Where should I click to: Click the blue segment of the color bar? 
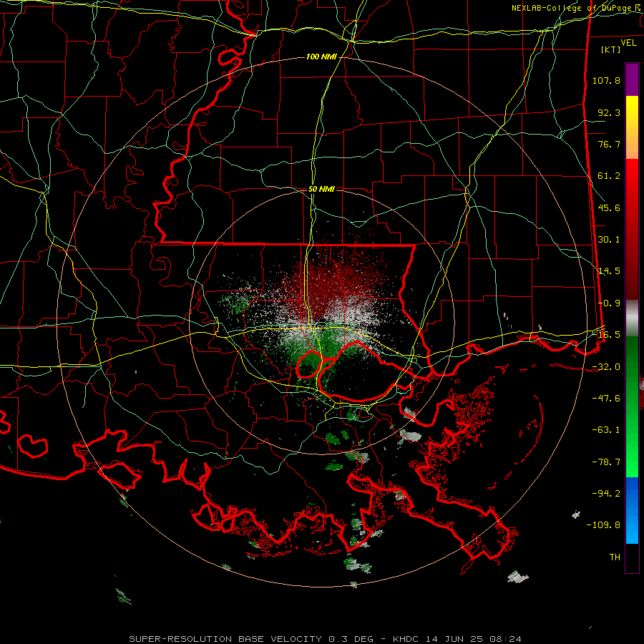pos(632,510)
